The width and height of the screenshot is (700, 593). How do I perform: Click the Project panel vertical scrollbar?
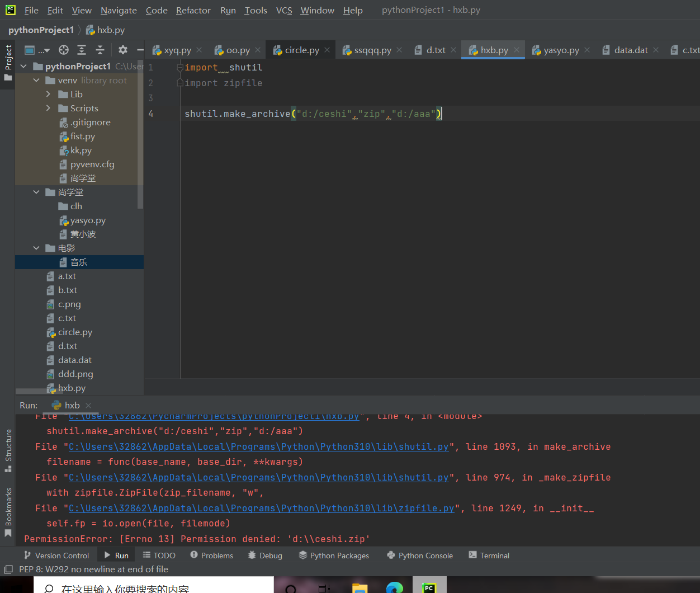(x=140, y=134)
